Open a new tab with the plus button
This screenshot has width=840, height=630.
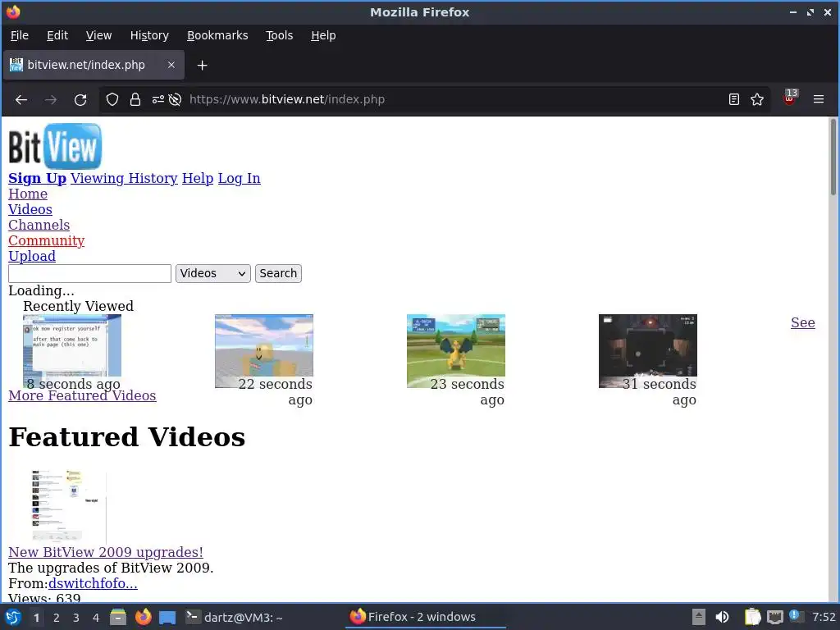[x=202, y=66]
